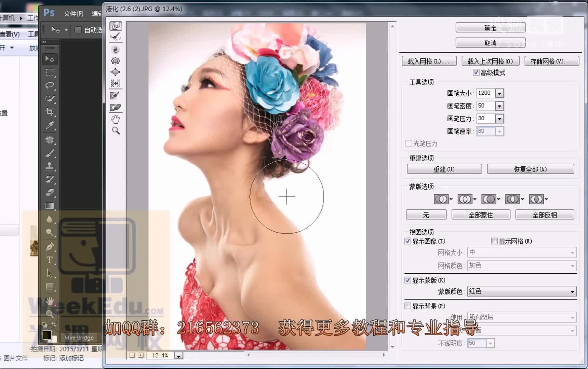Screen dimensions: 588x369
Task: Expand the second mask option add-to-selection dropdown
Action: pos(475,199)
